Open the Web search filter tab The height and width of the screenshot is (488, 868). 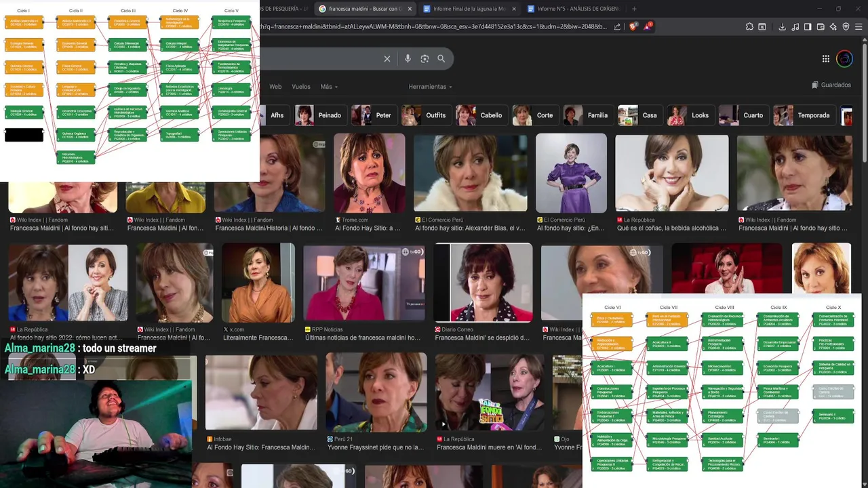(275, 87)
